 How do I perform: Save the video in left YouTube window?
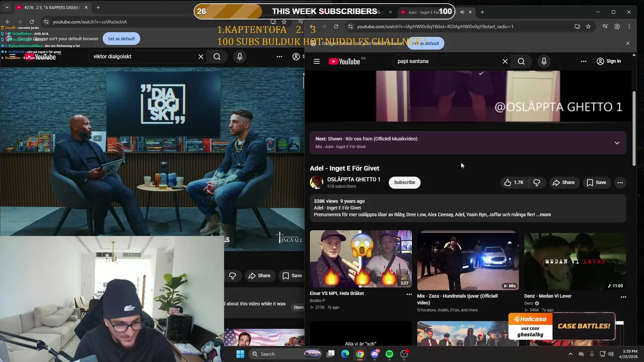point(292,276)
